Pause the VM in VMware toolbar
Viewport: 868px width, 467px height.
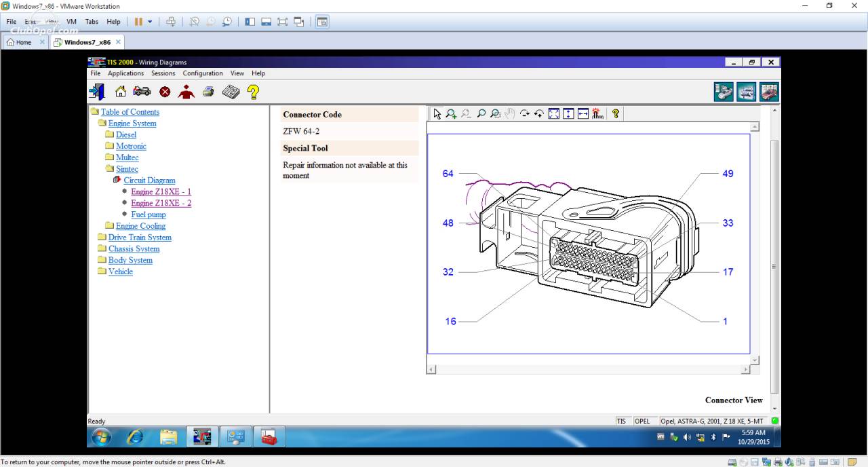coord(138,22)
